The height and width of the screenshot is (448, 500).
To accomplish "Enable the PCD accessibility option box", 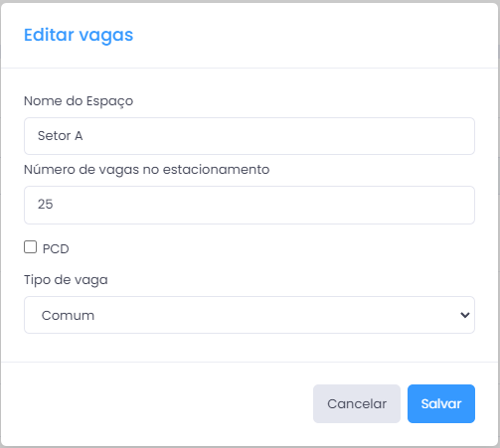I will point(30,247).
